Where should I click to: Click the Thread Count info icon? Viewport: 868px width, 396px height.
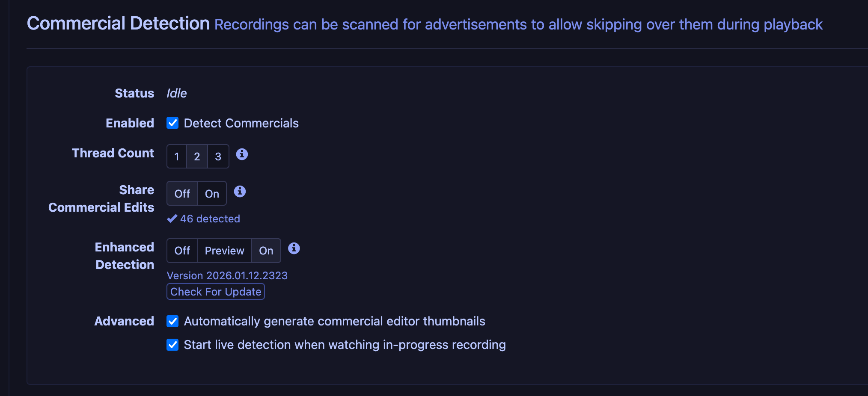point(242,154)
